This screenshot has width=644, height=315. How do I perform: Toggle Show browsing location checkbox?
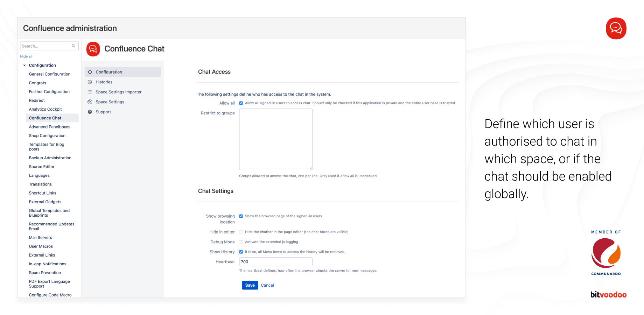pos(241,216)
